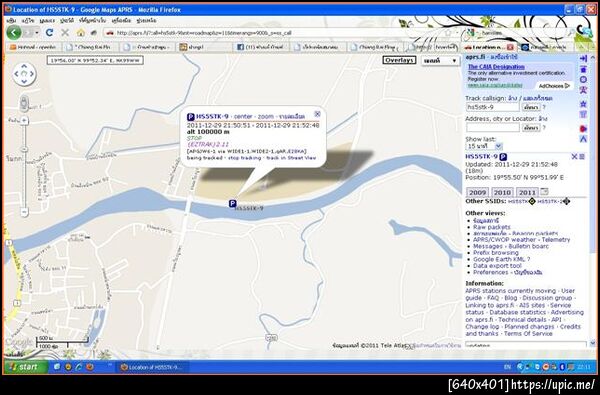The height and width of the screenshot is (395, 600).
Task: Close the HS5STK-9 info balloon
Action: point(317,114)
